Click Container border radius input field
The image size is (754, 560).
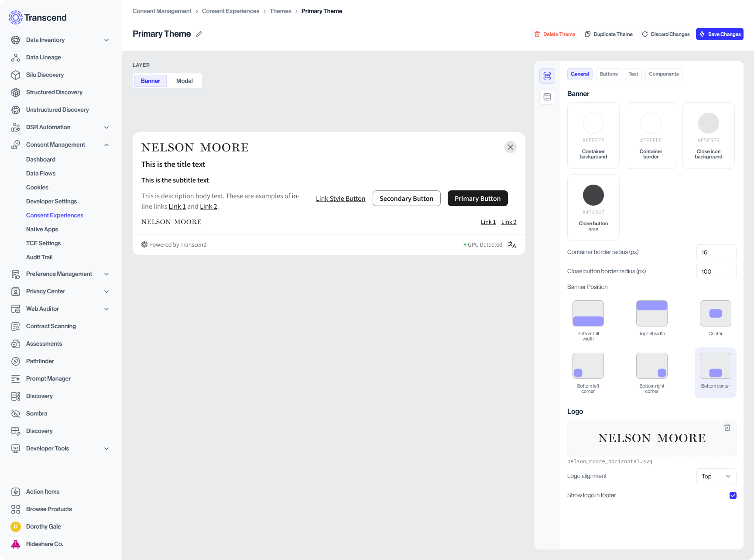(716, 252)
